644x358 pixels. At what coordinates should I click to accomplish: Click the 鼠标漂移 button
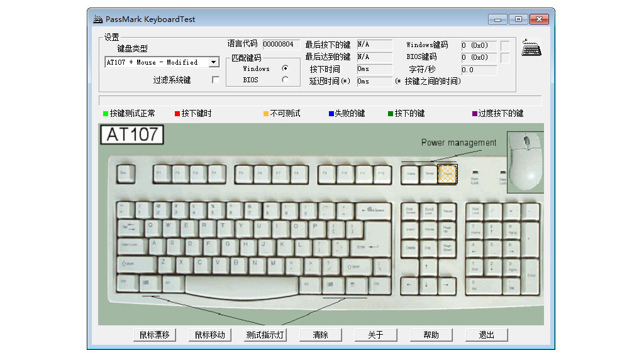click(x=155, y=335)
